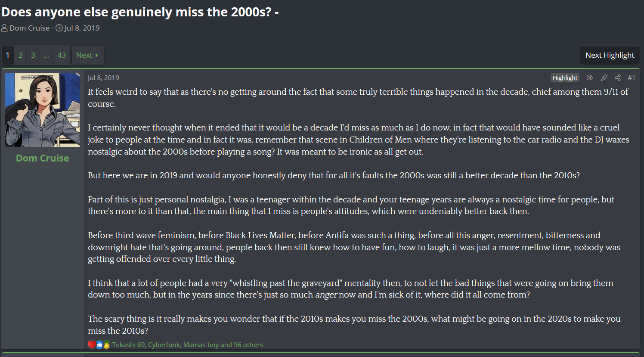This screenshot has height=357, width=644.
Task: Click the user icon beside thread author
Action: [x=4, y=28]
